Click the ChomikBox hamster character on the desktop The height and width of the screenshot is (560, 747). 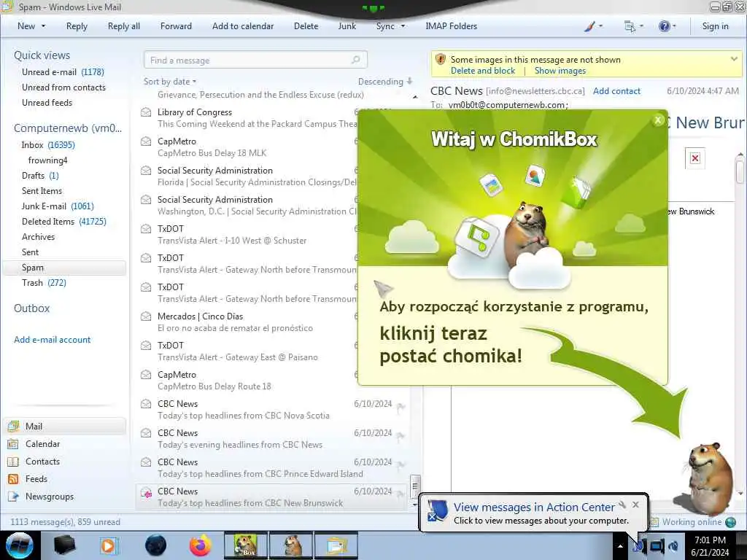click(x=708, y=478)
